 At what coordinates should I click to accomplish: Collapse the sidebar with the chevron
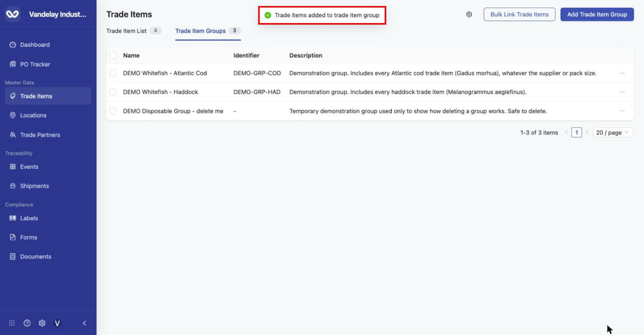tap(85, 323)
